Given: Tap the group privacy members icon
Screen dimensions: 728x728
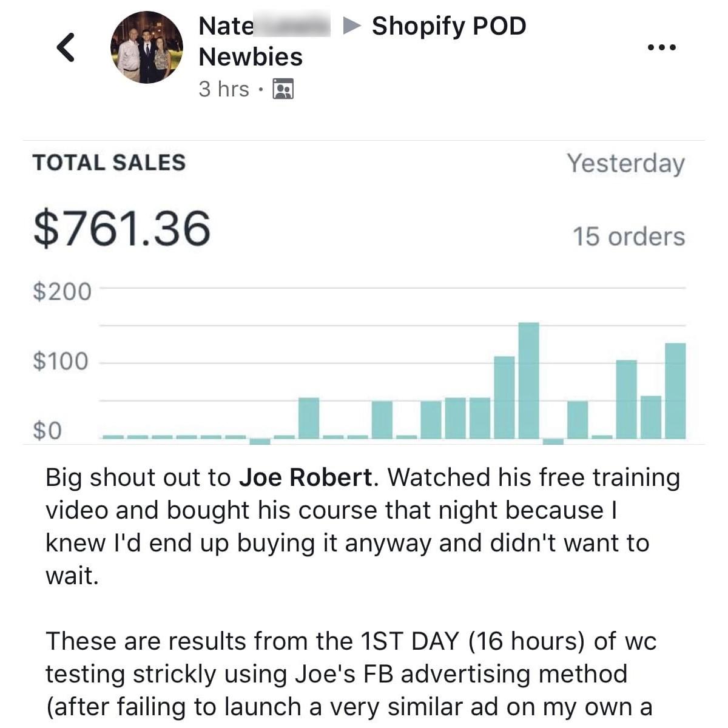Looking at the screenshot, I should (283, 89).
